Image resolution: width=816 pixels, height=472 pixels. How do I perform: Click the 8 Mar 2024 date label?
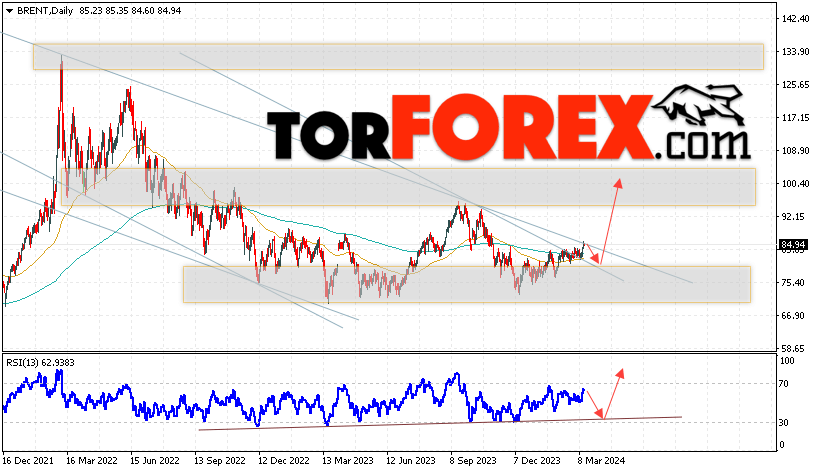click(x=601, y=461)
